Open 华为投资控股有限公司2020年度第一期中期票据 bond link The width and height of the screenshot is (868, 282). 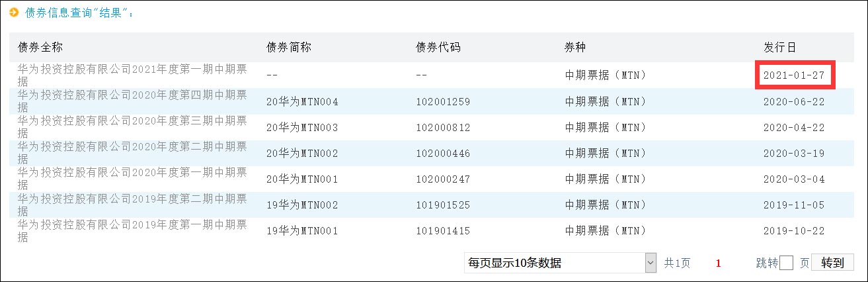[x=133, y=178]
